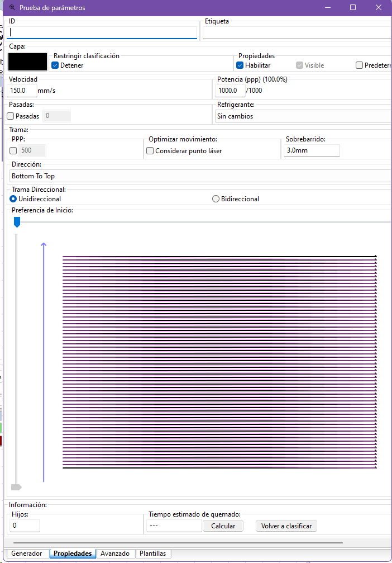
Task: Enable the Pasadas checkbox
Action: 11,116
